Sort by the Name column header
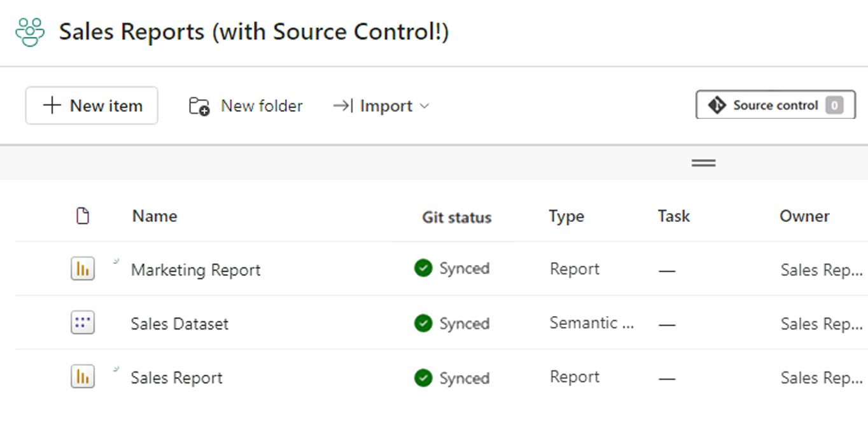This screenshot has height=435, width=868. [x=155, y=216]
